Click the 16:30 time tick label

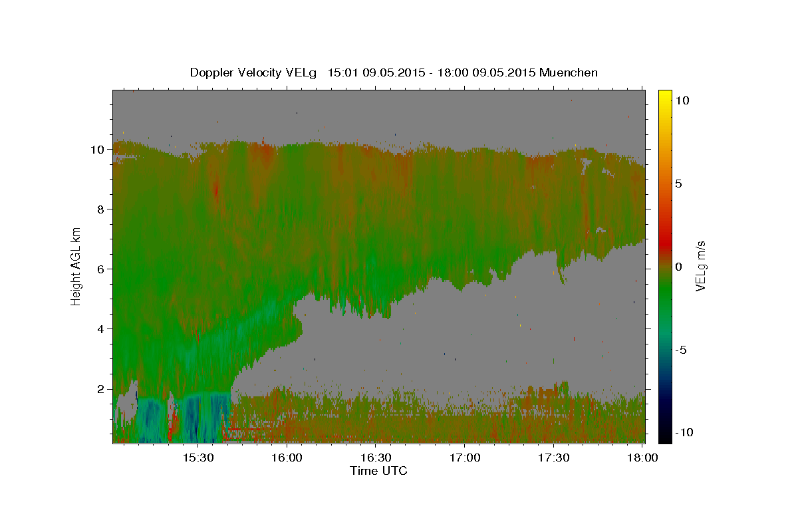376,458
